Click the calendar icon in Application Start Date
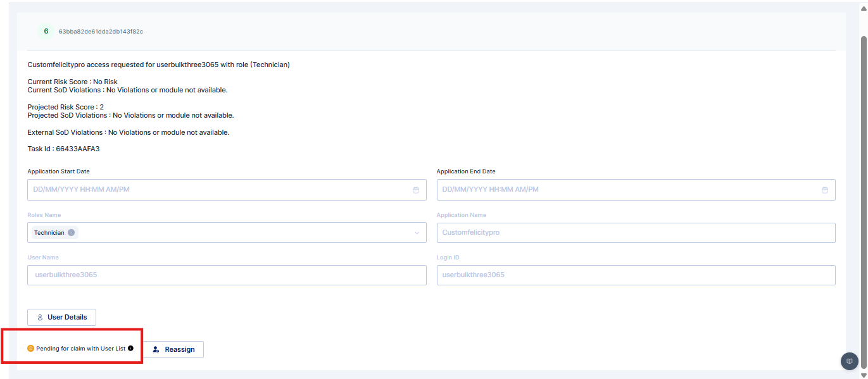Image resolution: width=868 pixels, height=379 pixels. 415,190
